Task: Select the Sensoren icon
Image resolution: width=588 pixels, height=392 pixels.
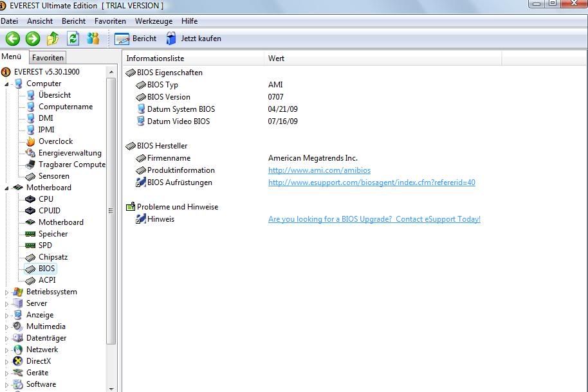Action: click(x=30, y=176)
